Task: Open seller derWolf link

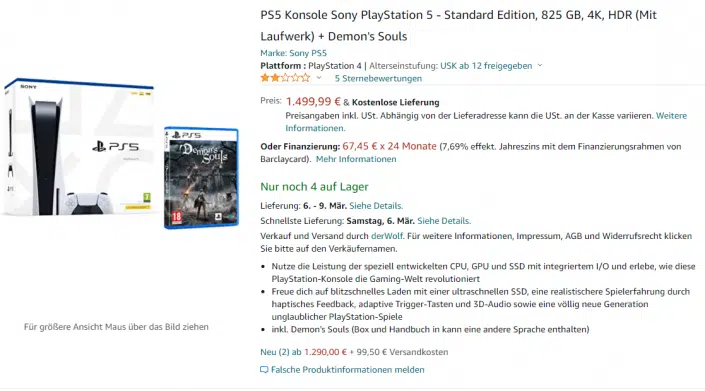Action: (x=387, y=236)
